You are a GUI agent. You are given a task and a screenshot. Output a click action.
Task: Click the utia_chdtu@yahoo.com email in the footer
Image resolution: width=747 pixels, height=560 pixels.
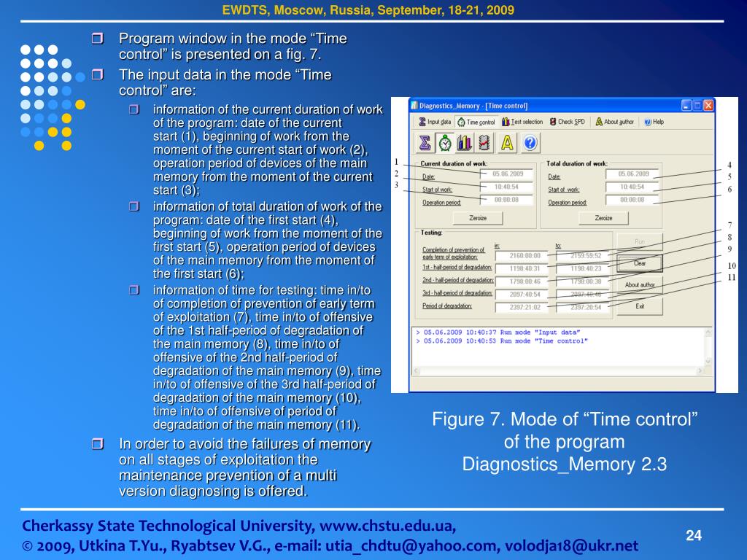tap(411, 545)
